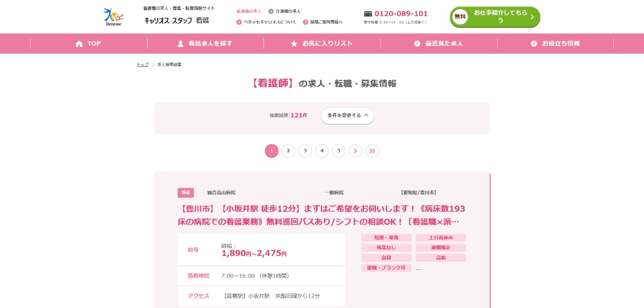Open 採用ご担当者様へ link

point(326,22)
